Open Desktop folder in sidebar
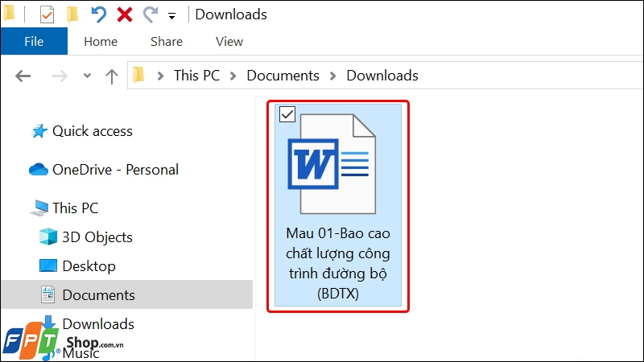Screen dimensions: 644x362 coord(89,266)
